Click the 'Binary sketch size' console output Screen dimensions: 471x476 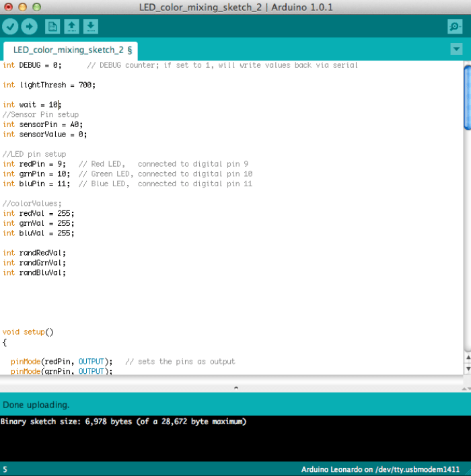[123, 422]
